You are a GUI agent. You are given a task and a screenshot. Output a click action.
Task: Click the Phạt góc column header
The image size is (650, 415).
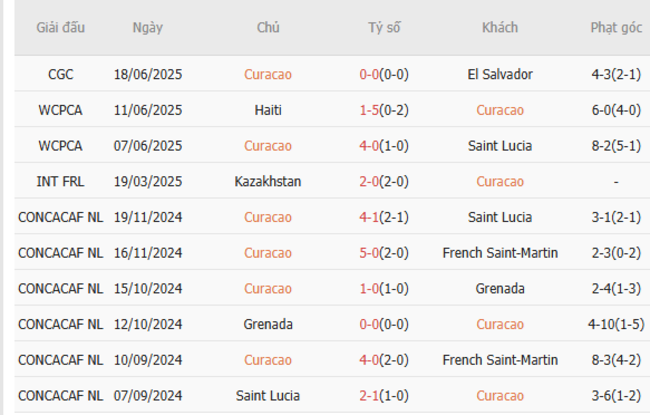(x=615, y=28)
